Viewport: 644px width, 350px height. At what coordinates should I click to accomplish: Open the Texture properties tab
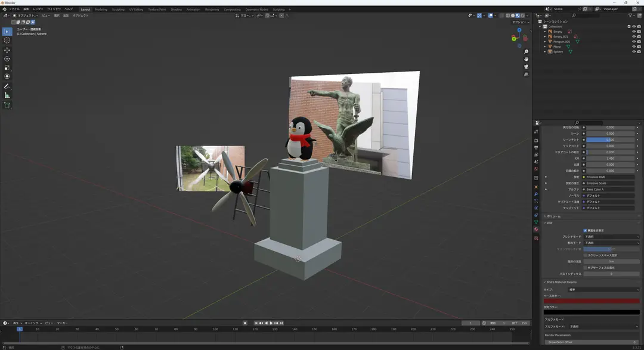click(536, 239)
